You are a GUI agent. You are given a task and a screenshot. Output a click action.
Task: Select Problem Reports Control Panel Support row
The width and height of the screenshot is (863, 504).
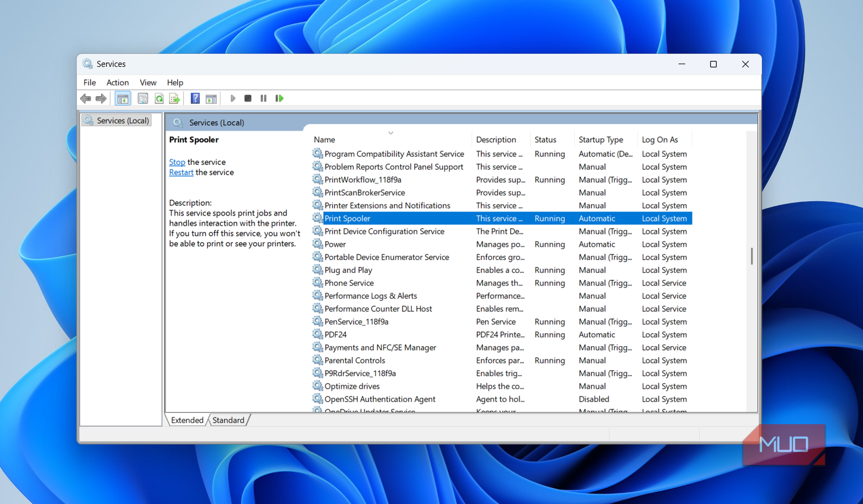[501, 167]
